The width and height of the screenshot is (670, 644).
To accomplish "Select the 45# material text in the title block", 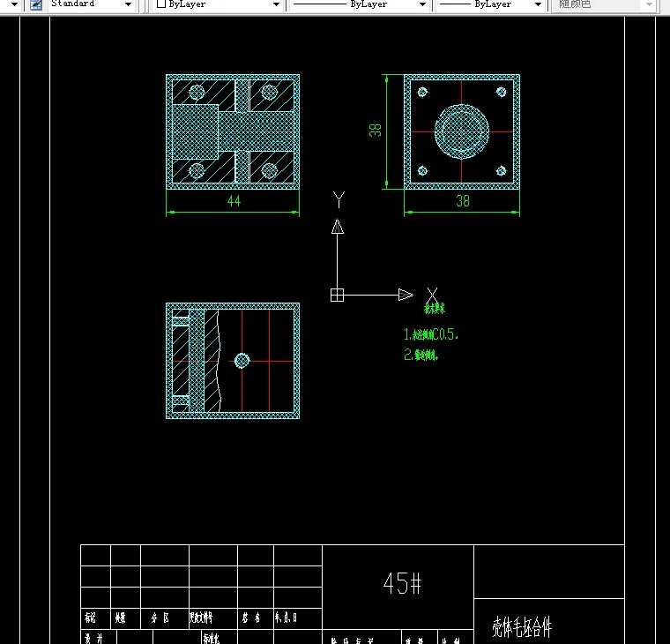I will tap(402, 583).
